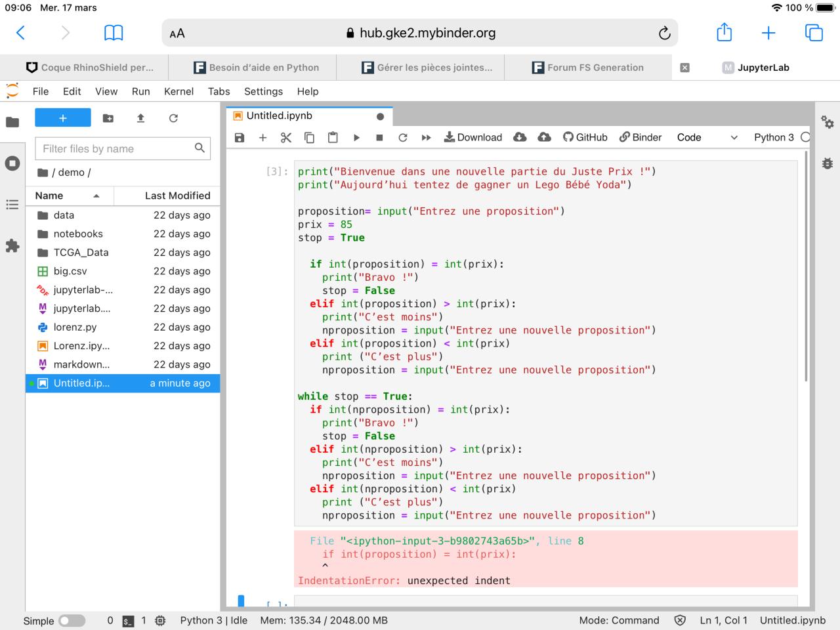Image resolution: width=840 pixels, height=630 pixels.
Task: Open the File menu
Action: point(41,91)
